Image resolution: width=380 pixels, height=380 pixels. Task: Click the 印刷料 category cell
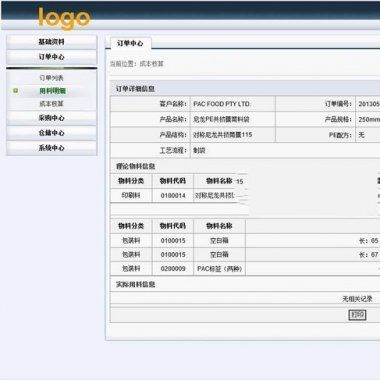click(131, 196)
